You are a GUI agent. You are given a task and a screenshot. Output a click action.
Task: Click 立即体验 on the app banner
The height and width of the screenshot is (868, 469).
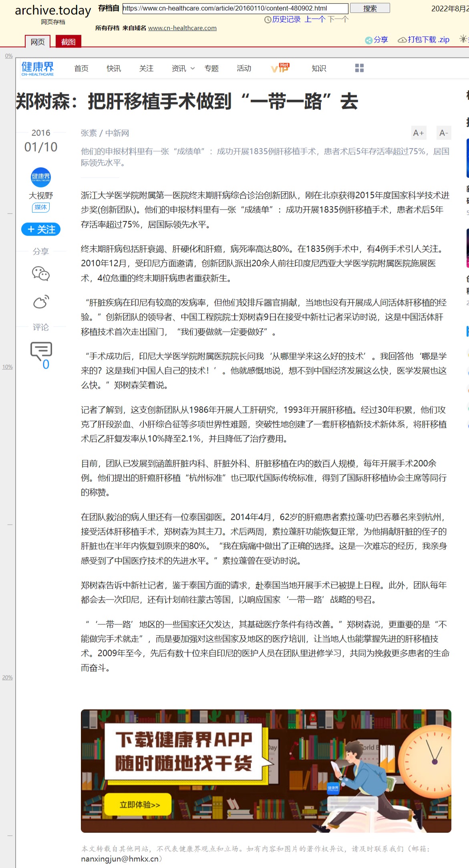pos(139,805)
